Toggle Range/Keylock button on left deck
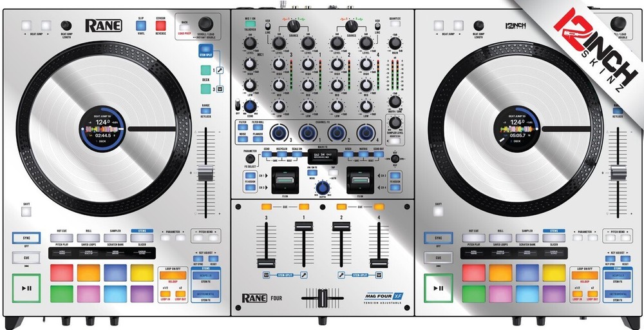Image resolution: width=644 pixels, height=330 pixels. tap(205, 111)
